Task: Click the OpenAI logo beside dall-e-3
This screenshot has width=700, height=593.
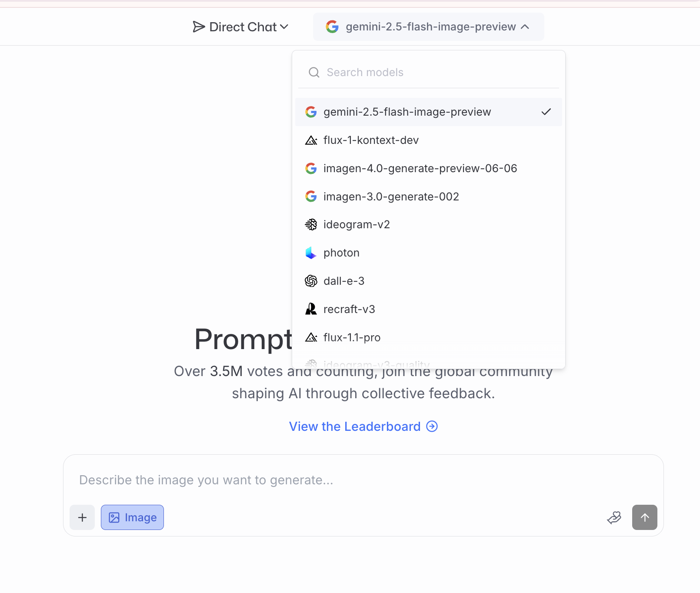Action: (x=311, y=281)
